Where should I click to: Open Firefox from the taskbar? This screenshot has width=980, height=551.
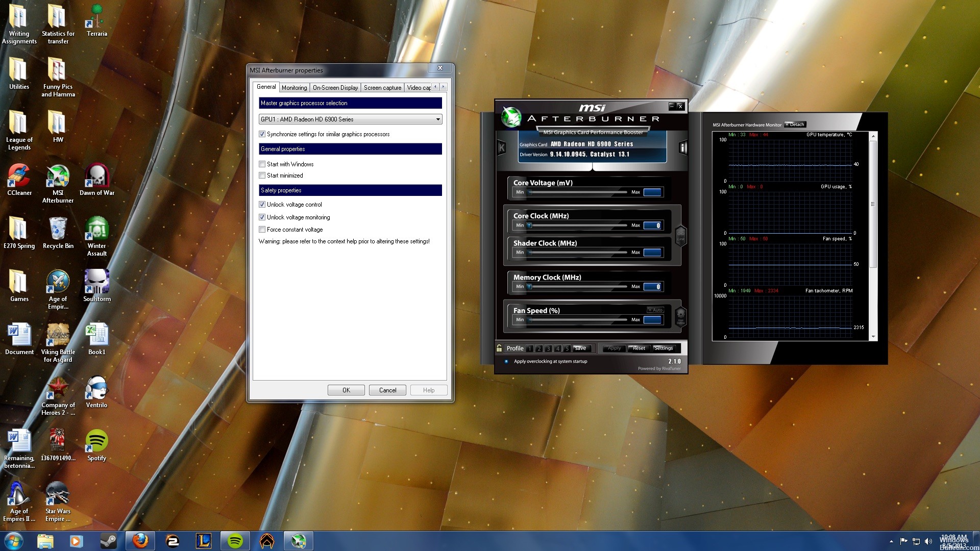[x=140, y=541]
